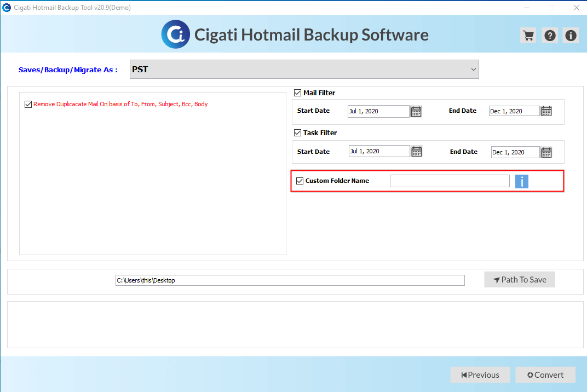Click the Path To Save button

click(520, 280)
